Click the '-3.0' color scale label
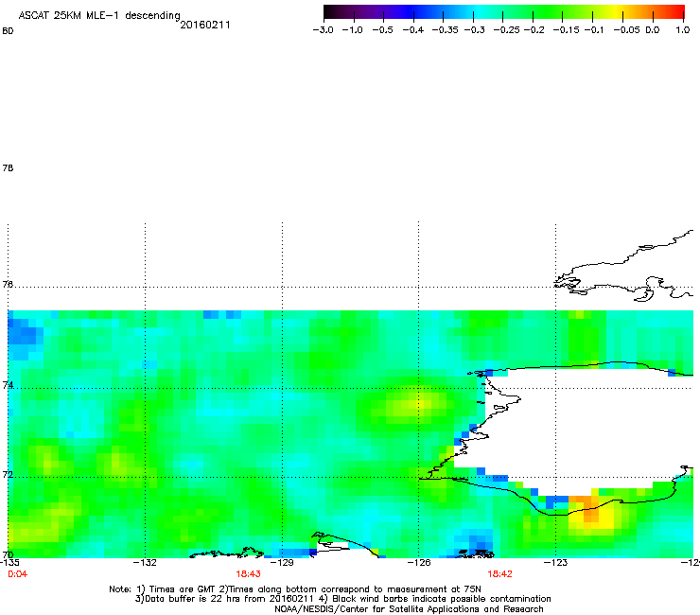Image resolution: width=700 pixels, height=615 pixels. tap(323, 30)
